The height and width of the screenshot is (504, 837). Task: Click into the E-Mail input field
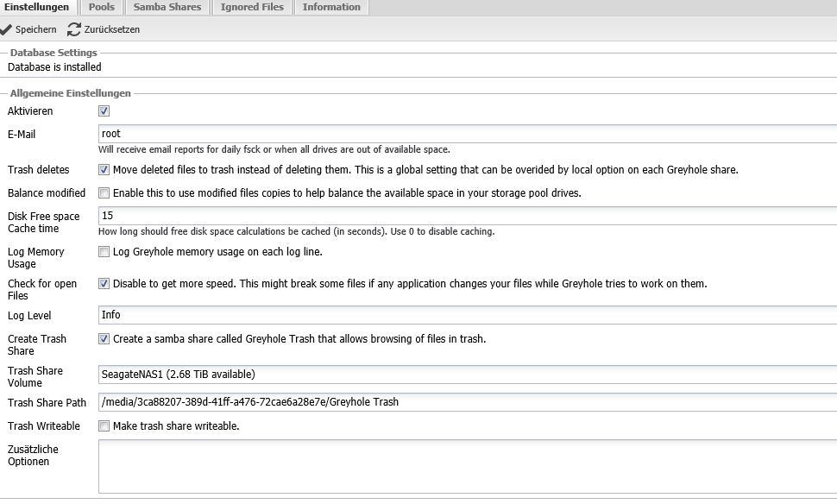(467, 135)
